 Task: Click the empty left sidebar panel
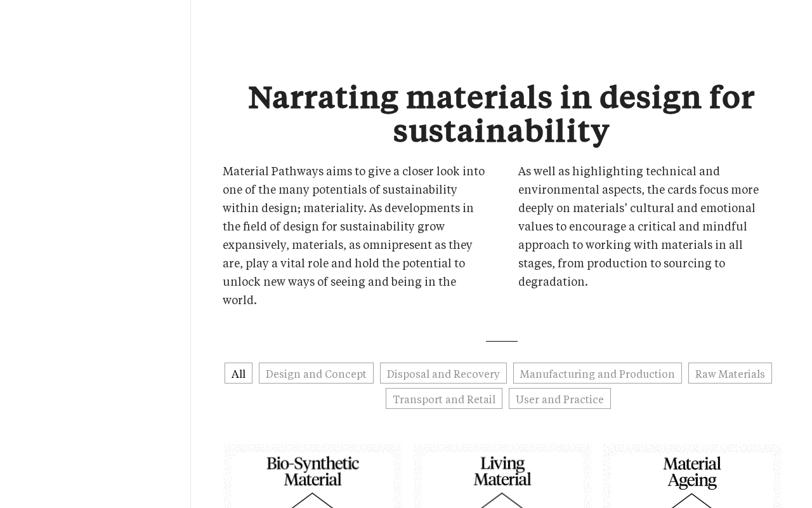click(95, 254)
